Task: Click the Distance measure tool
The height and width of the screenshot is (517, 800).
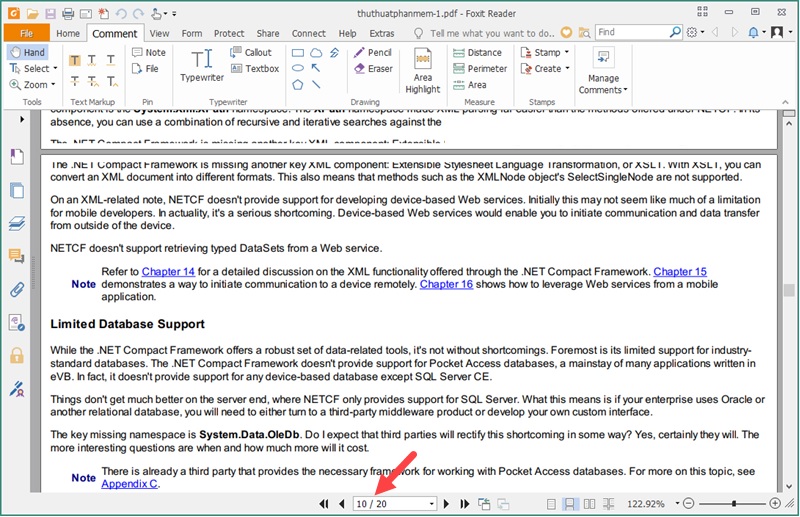Action: (476, 52)
